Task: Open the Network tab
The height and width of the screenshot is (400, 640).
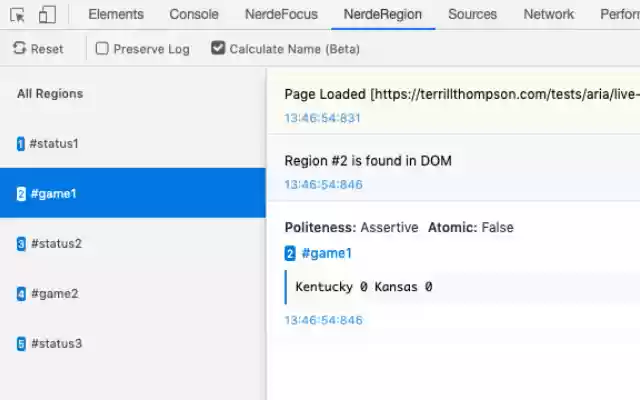Action: [549, 14]
